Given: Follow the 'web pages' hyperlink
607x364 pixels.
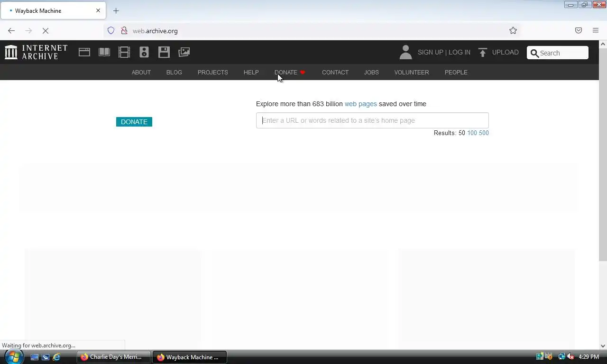Looking at the screenshot, I should tap(360, 104).
